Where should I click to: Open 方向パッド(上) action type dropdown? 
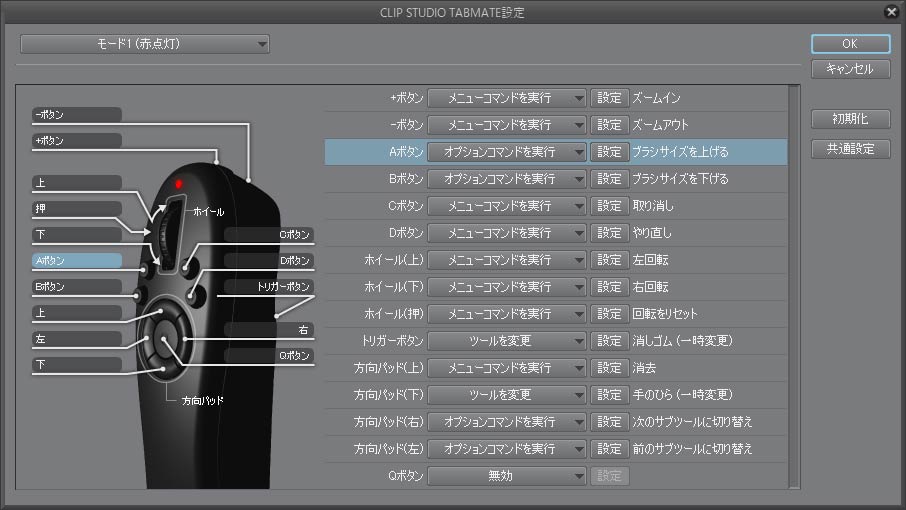(507, 368)
